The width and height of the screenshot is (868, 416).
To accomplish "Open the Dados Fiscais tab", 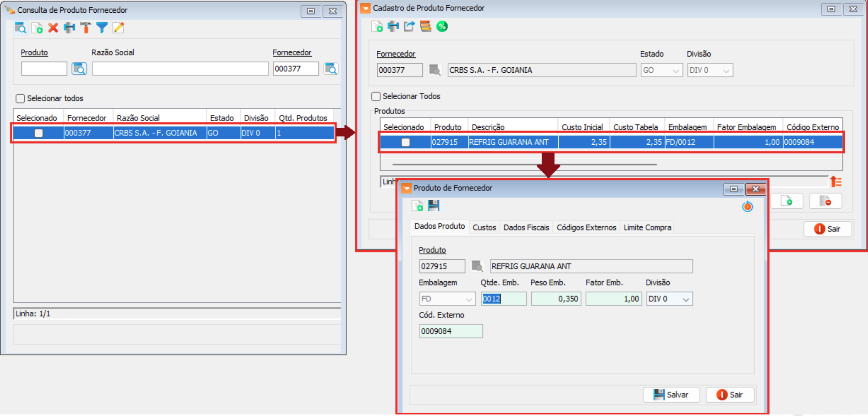I will (526, 227).
